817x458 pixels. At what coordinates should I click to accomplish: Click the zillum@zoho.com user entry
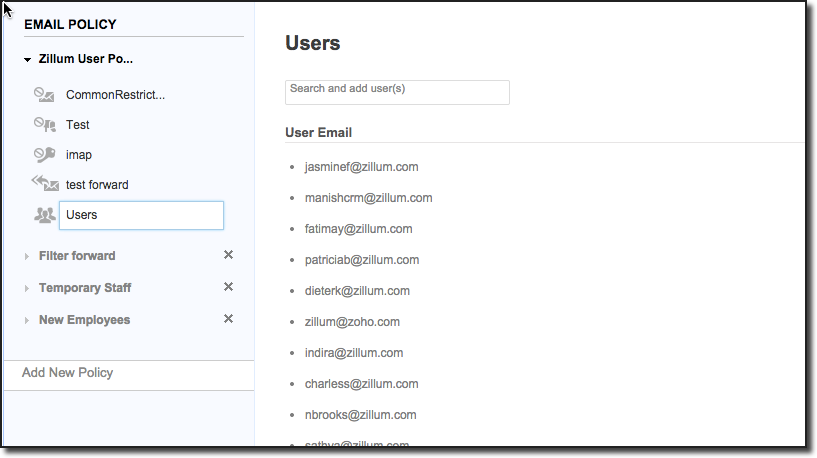pyautogui.click(x=352, y=322)
